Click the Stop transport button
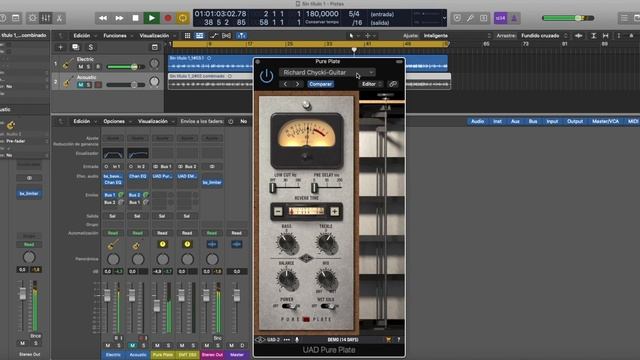The width and height of the screenshot is (640, 360). 136,18
